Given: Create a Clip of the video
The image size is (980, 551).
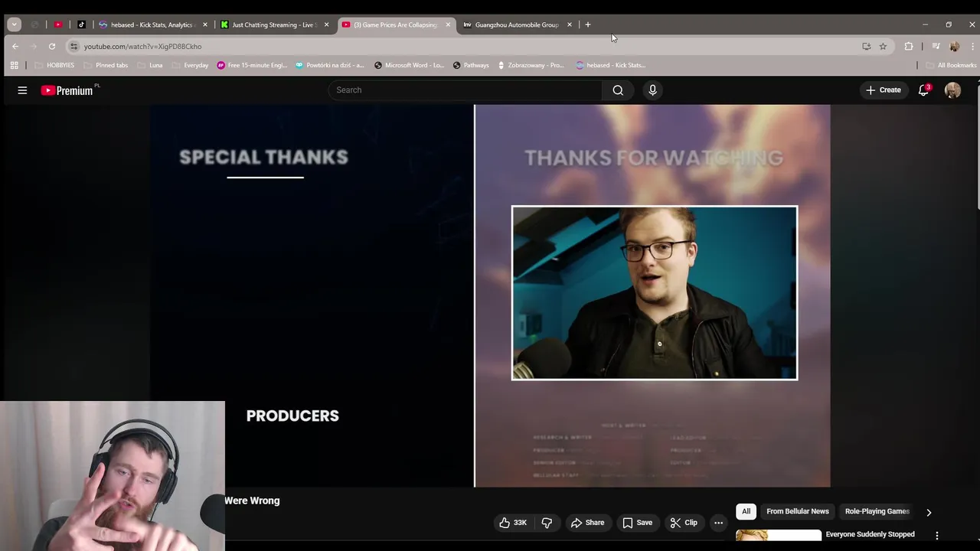Looking at the screenshot, I should (684, 523).
